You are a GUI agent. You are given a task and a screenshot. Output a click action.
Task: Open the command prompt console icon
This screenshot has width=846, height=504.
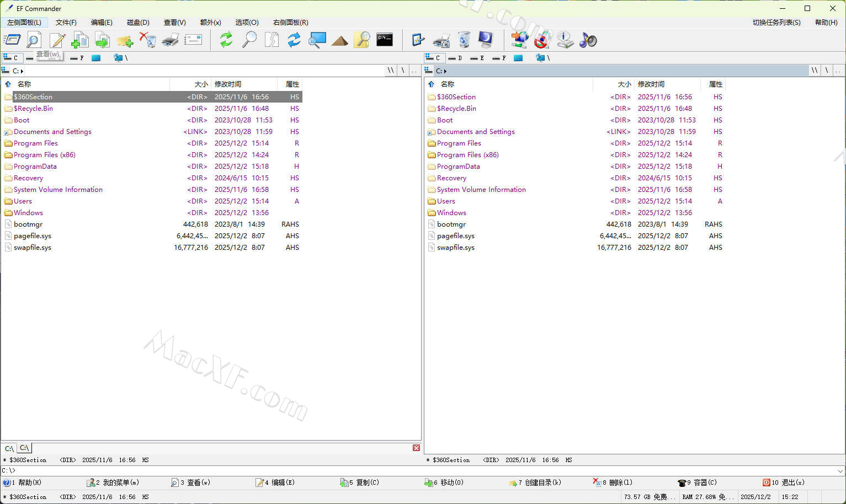384,40
